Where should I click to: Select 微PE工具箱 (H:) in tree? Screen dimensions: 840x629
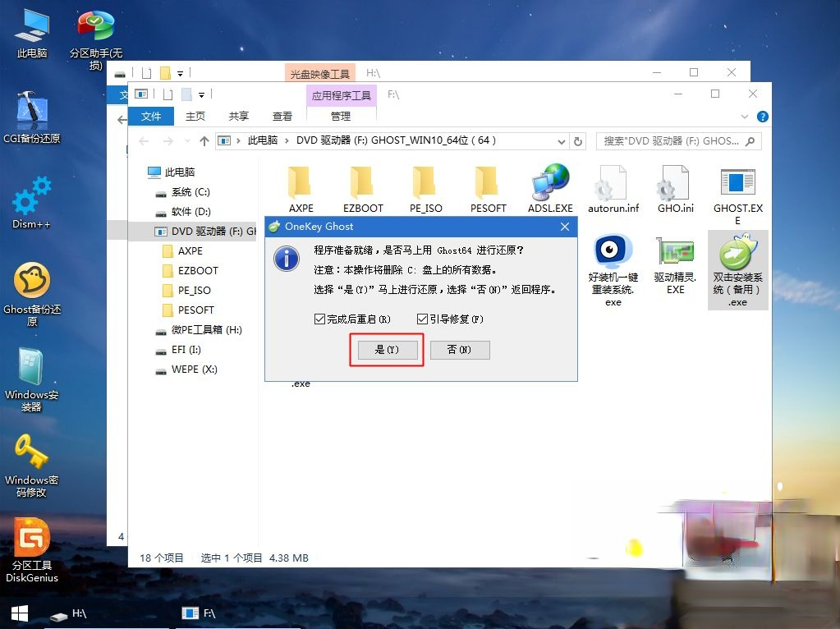point(199,330)
